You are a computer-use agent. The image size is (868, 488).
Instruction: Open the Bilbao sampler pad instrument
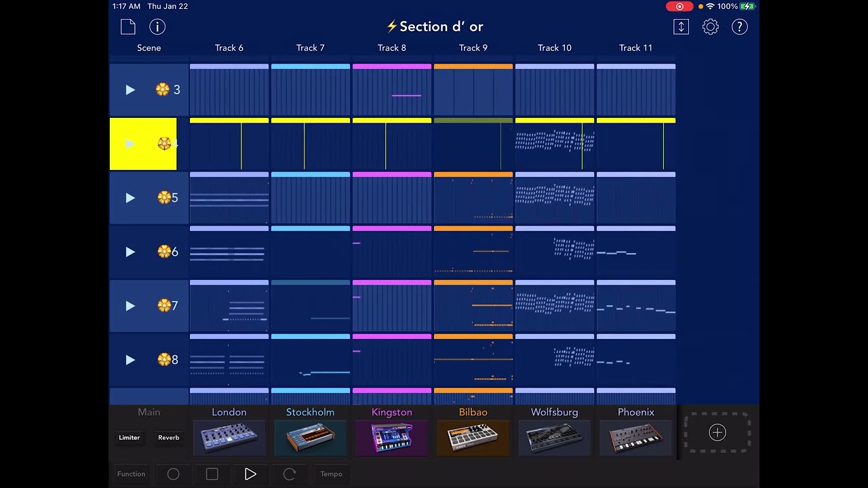pyautogui.click(x=473, y=438)
